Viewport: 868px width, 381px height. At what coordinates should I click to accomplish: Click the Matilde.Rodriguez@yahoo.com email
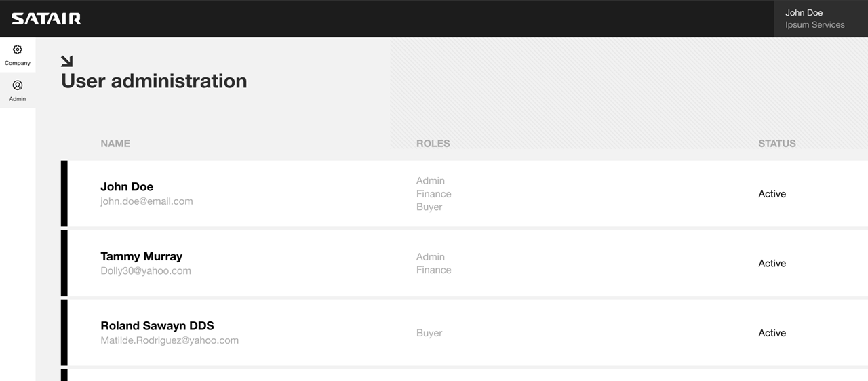[x=170, y=340]
